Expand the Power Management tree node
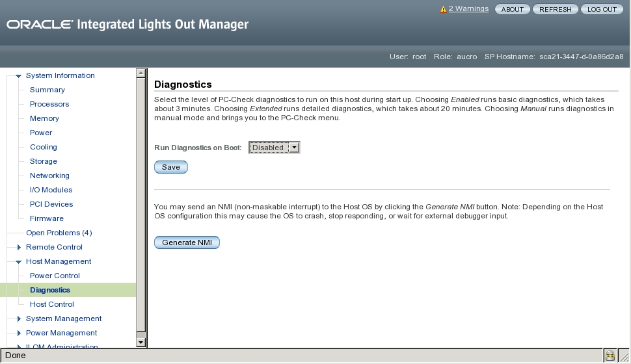The height and width of the screenshot is (364, 631). (x=18, y=333)
